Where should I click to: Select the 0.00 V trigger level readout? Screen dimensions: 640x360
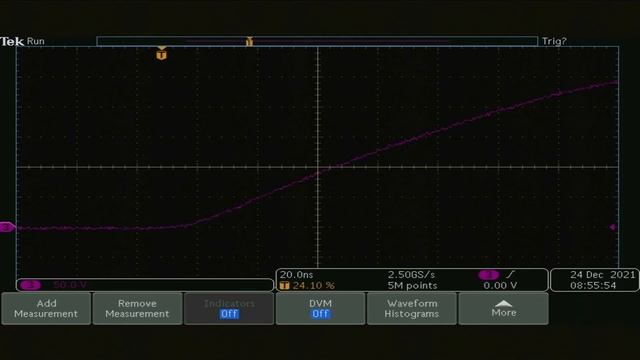[500, 286]
